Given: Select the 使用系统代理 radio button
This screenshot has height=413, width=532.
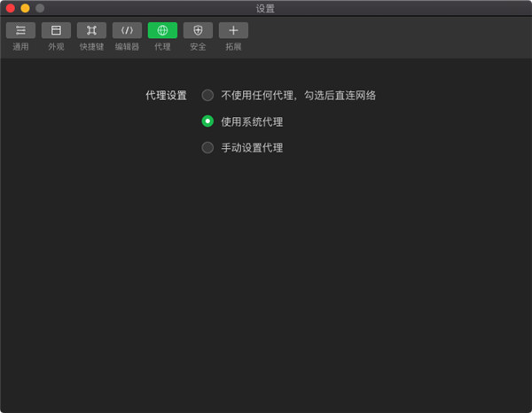Looking at the screenshot, I should [x=207, y=121].
